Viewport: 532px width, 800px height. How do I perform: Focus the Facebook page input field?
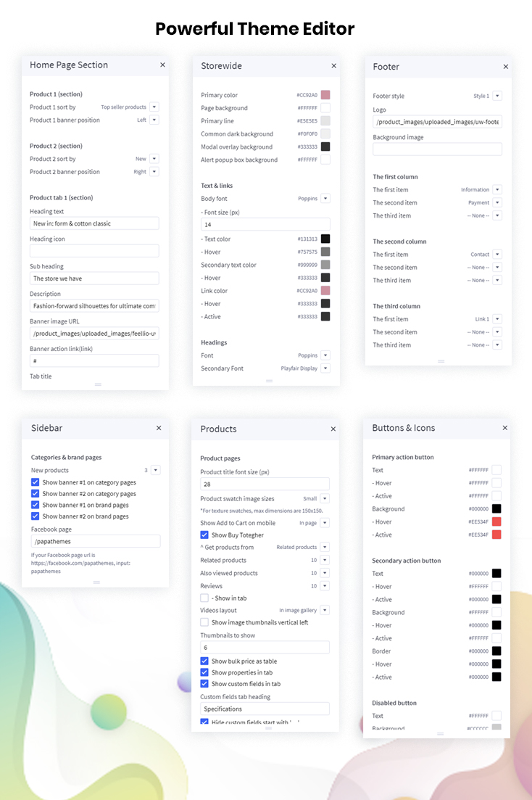click(96, 541)
